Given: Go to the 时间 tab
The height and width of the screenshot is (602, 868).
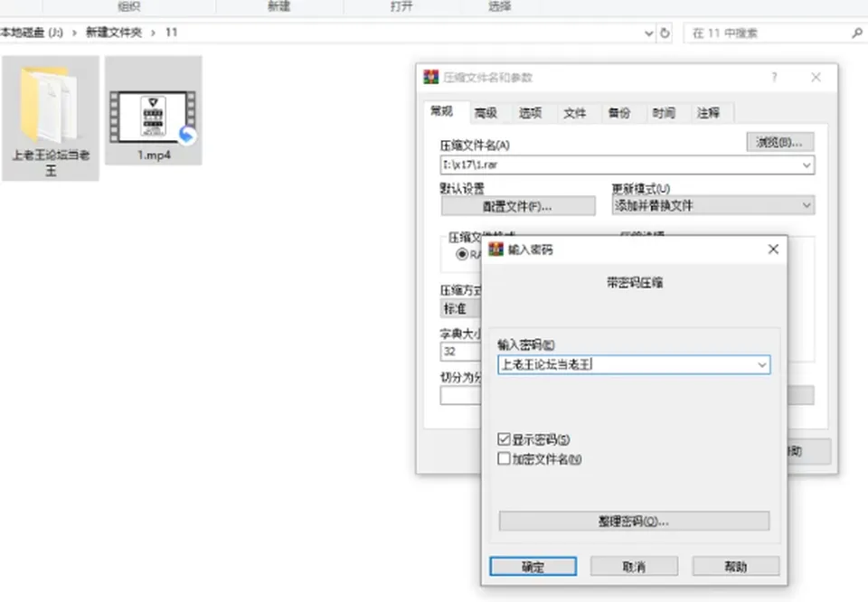Looking at the screenshot, I should (x=663, y=113).
